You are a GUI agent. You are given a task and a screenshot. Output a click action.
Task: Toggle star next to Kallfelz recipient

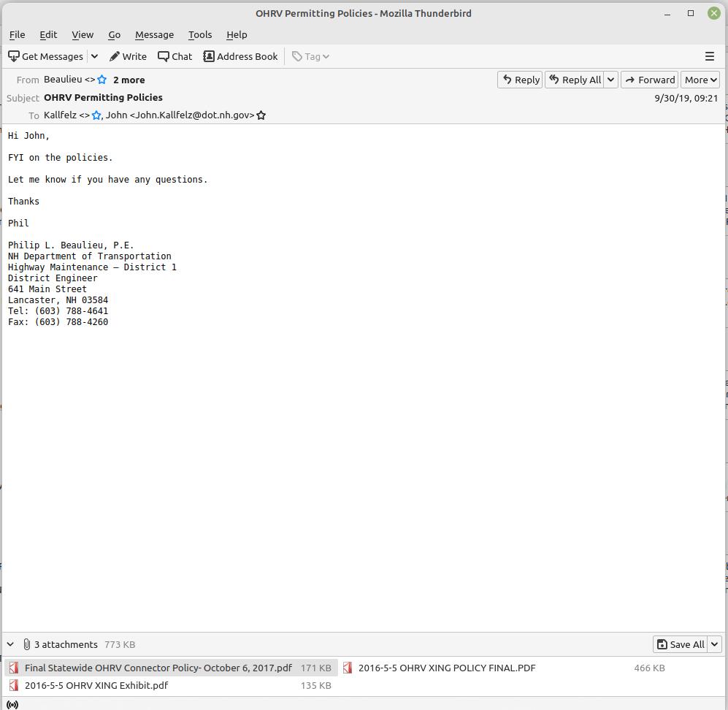click(x=96, y=115)
